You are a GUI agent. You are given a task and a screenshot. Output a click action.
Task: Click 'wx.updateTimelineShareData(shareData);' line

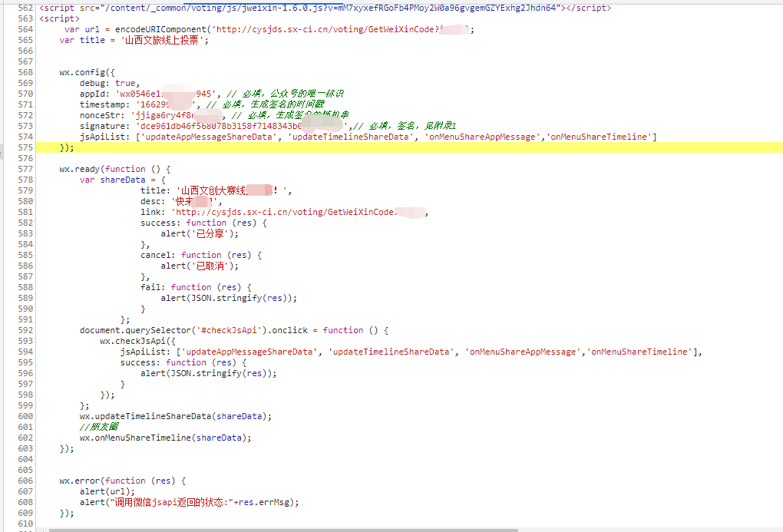(176, 416)
